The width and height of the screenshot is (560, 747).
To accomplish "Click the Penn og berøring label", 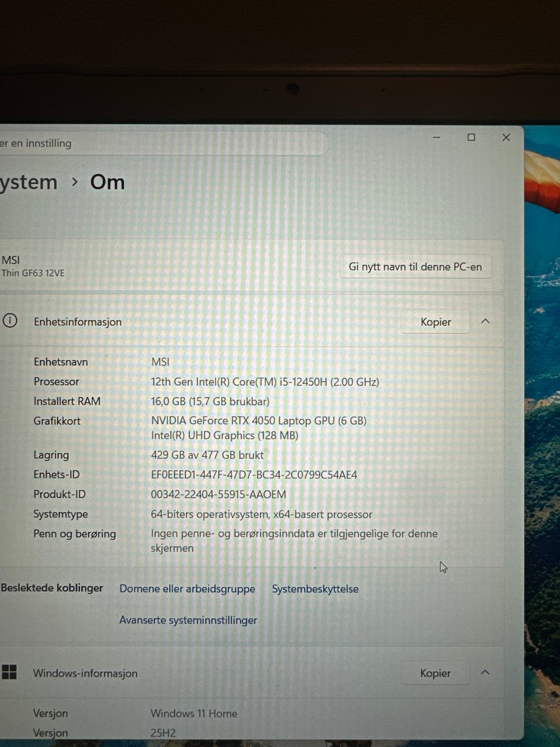I will point(75,534).
